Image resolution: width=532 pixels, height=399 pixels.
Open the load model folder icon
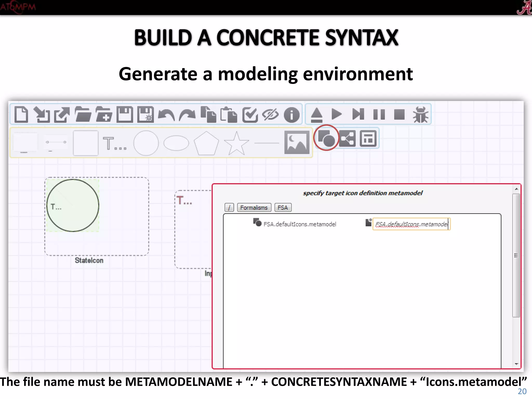tap(83, 114)
